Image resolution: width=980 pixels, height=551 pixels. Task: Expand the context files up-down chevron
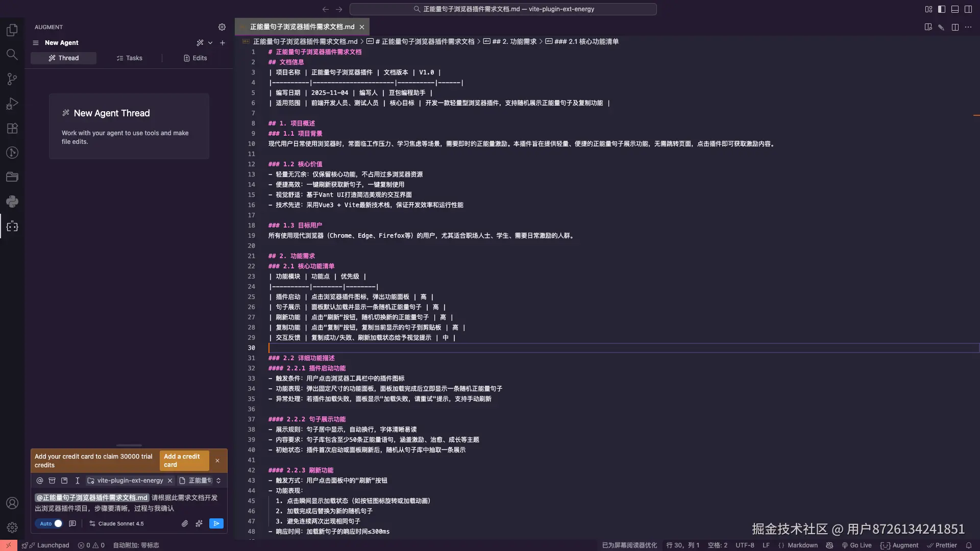218,481
